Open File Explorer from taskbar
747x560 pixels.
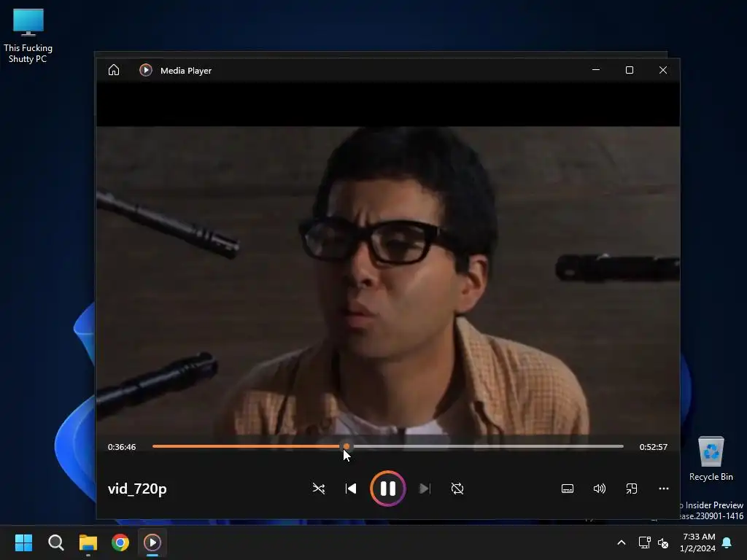click(x=88, y=542)
